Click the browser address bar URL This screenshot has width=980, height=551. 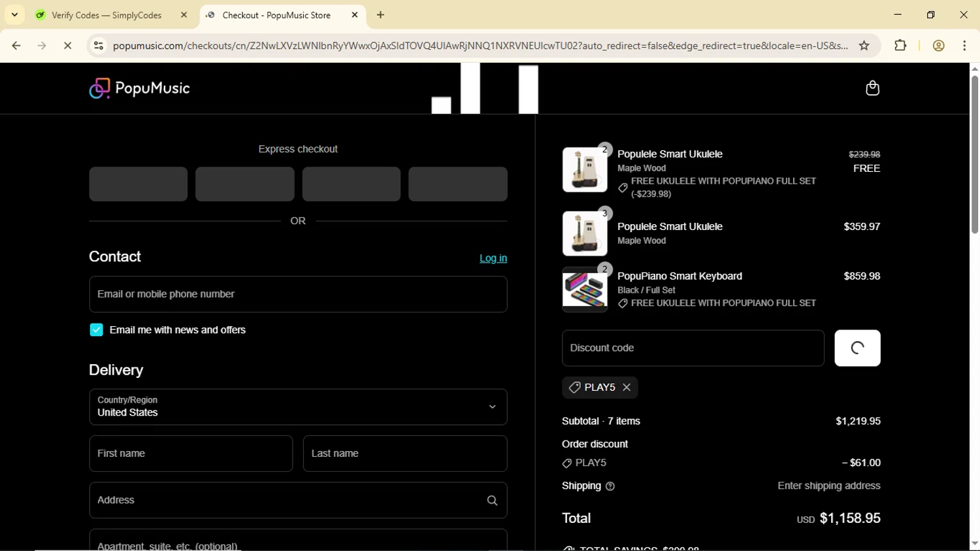pos(480,46)
